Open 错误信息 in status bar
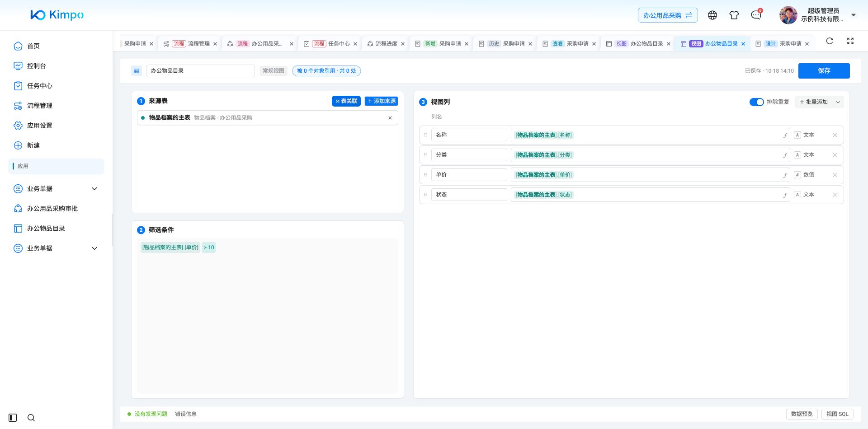Screen dimensions: 868x429 [186, 414]
